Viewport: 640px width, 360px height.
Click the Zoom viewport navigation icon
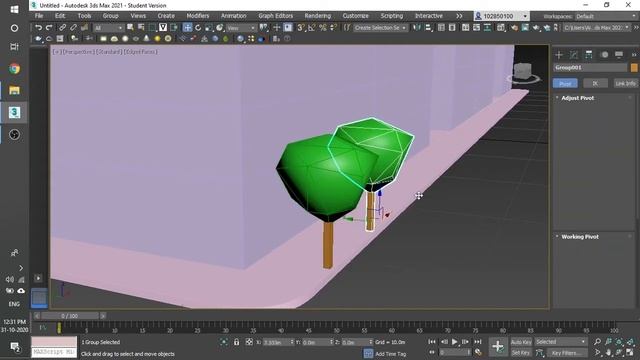coord(597,342)
